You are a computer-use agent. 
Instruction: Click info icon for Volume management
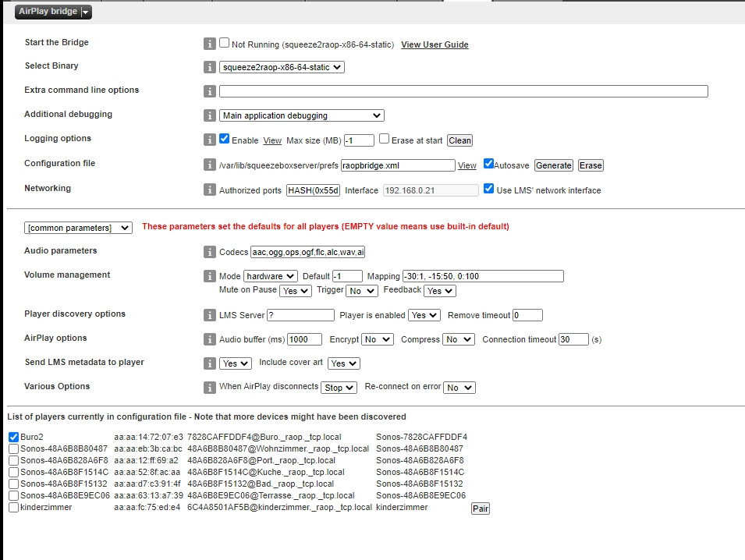coord(210,276)
